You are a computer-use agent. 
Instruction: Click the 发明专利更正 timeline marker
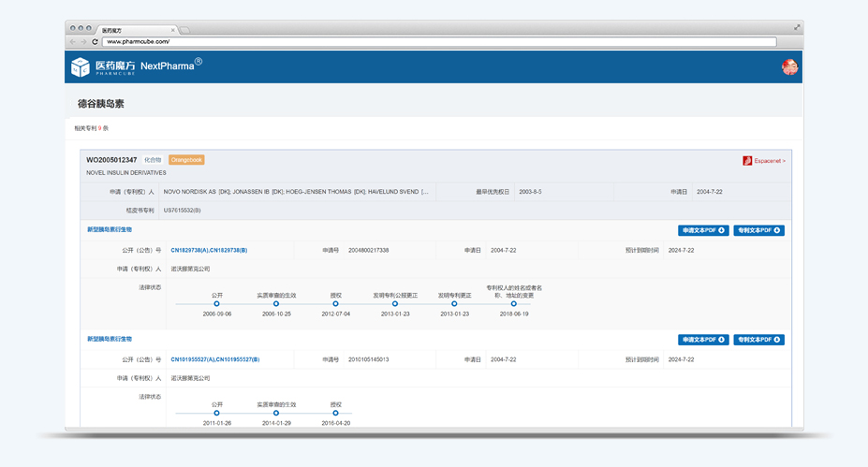(454, 304)
